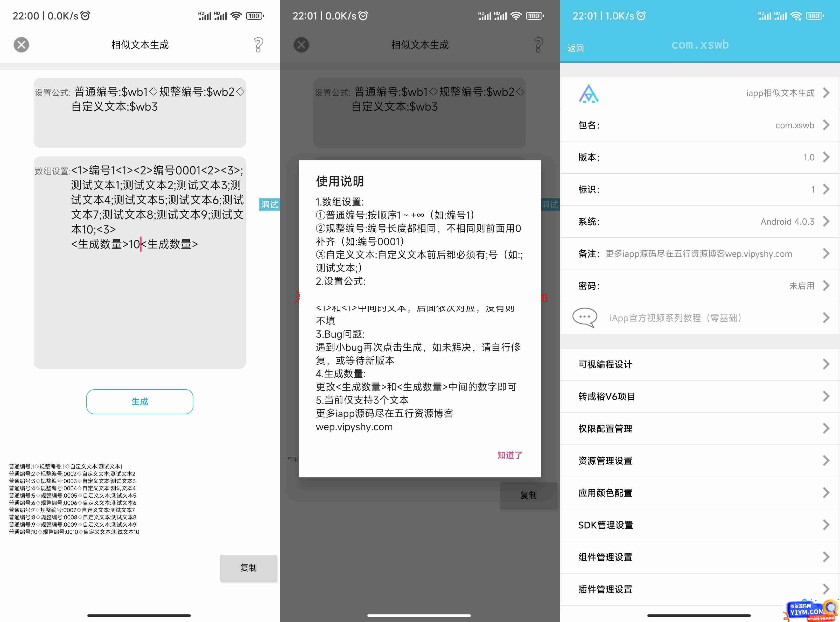Open the 标识 row
840x622 pixels.
[700, 189]
